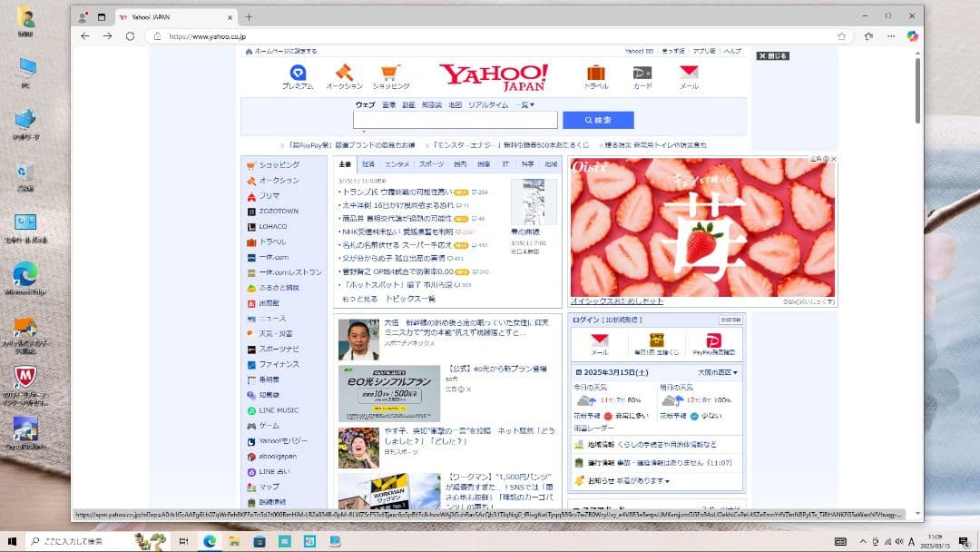980x552 pixels.
Task: Open the 一覧 search category dropdown
Action: pyautogui.click(x=524, y=104)
